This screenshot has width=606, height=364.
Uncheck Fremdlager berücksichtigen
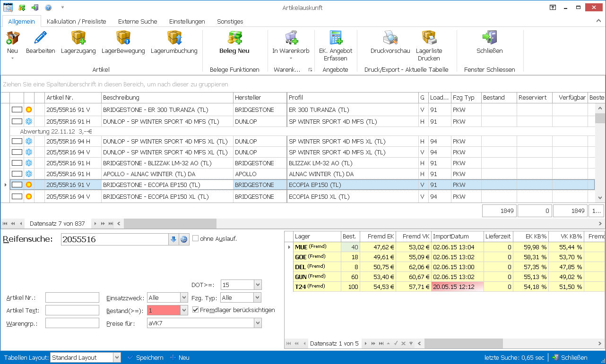(x=196, y=310)
